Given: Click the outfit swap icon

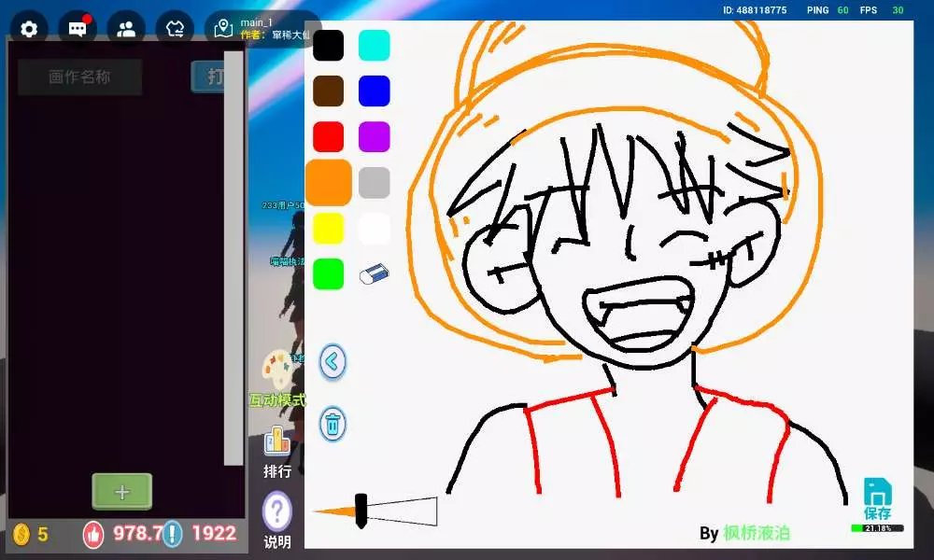Looking at the screenshot, I should coord(176,29).
